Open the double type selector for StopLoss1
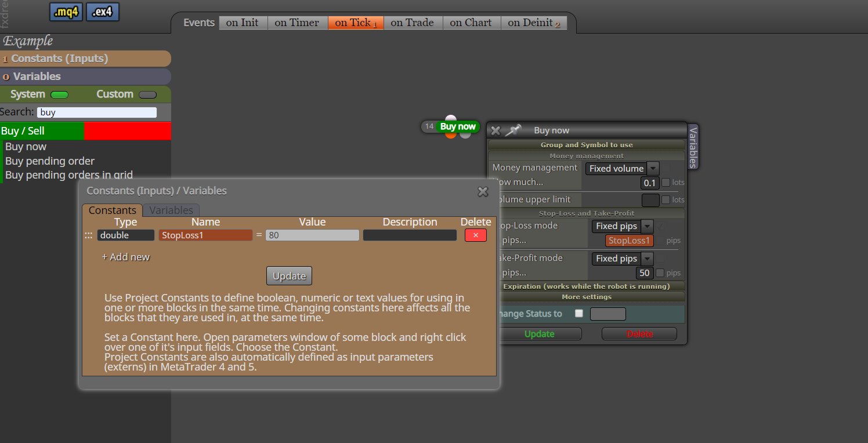868x443 pixels. (126, 235)
